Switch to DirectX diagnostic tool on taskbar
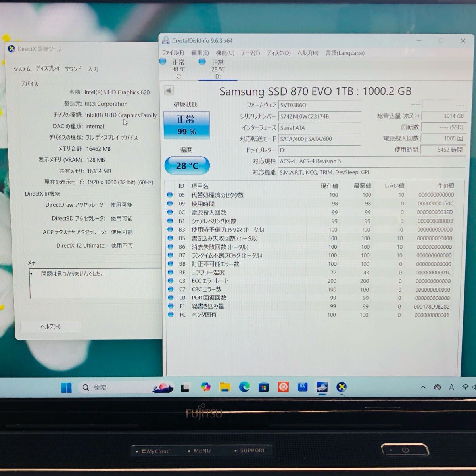 coord(342,387)
